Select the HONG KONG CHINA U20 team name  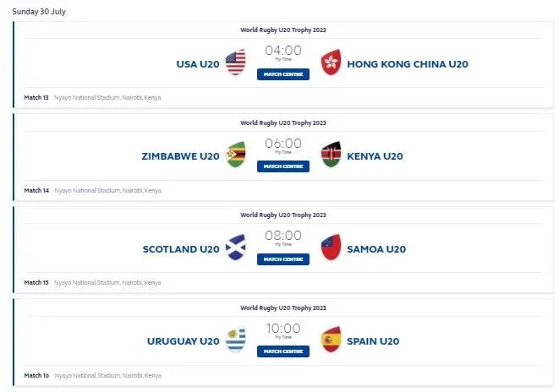coord(407,64)
